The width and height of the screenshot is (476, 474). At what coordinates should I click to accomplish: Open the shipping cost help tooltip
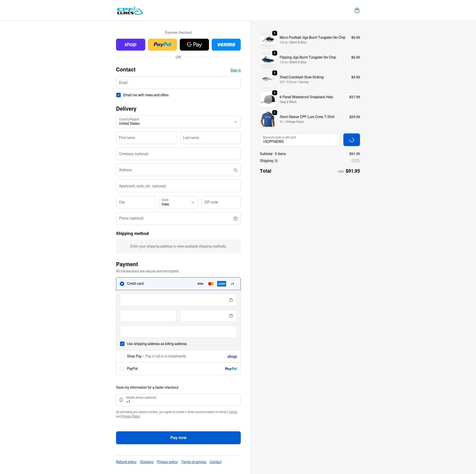276,161
